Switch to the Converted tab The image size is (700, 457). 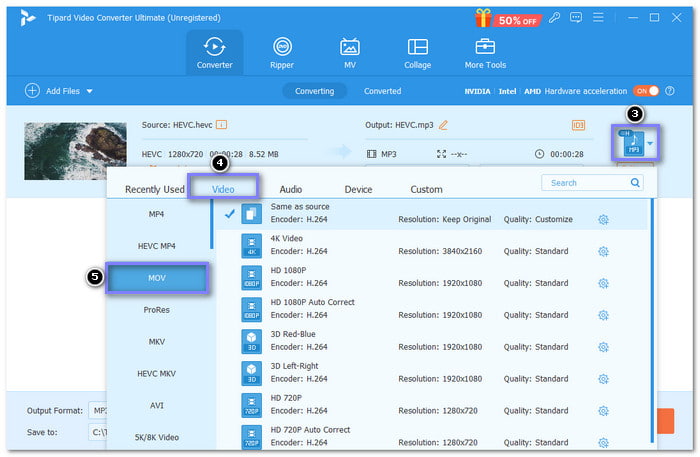tap(383, 91)
